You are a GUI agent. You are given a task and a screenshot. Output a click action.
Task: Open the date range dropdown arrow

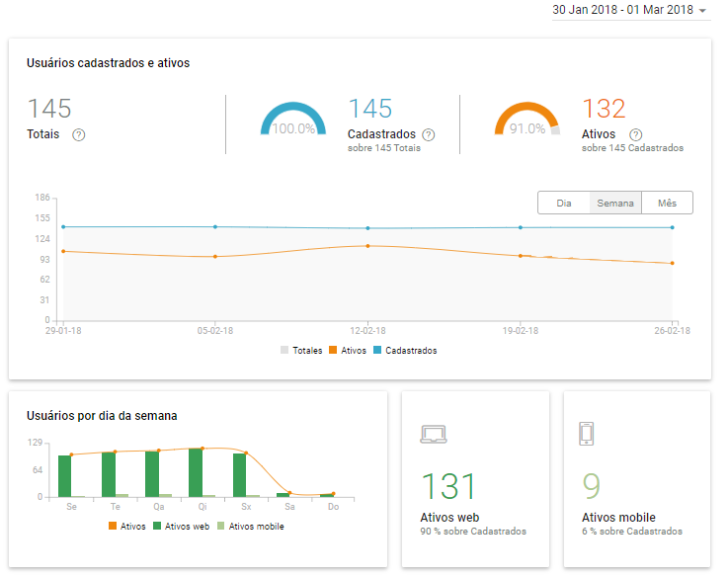(x=702, y=11)
